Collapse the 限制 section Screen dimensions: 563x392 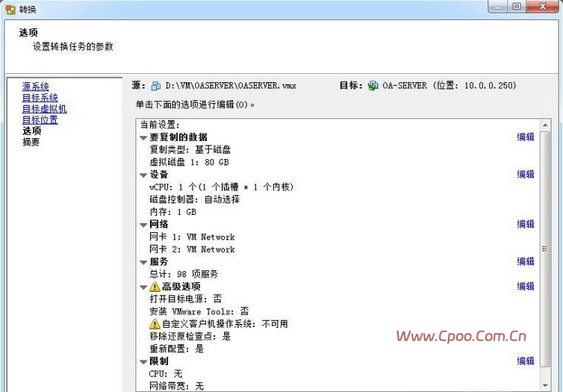point(143,362)
